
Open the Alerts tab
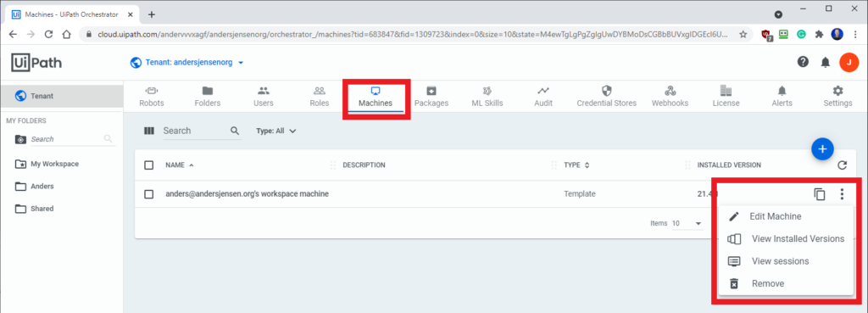(782, 97)
